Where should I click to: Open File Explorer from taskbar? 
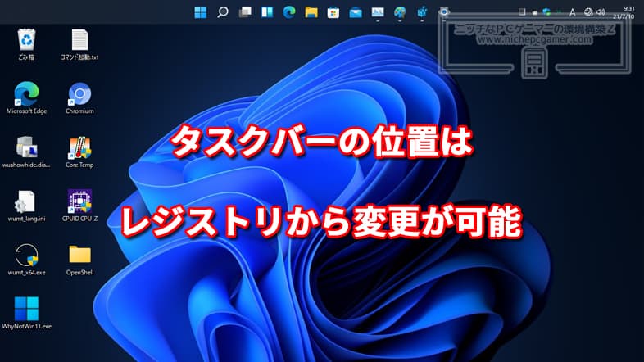coord(311,12)
